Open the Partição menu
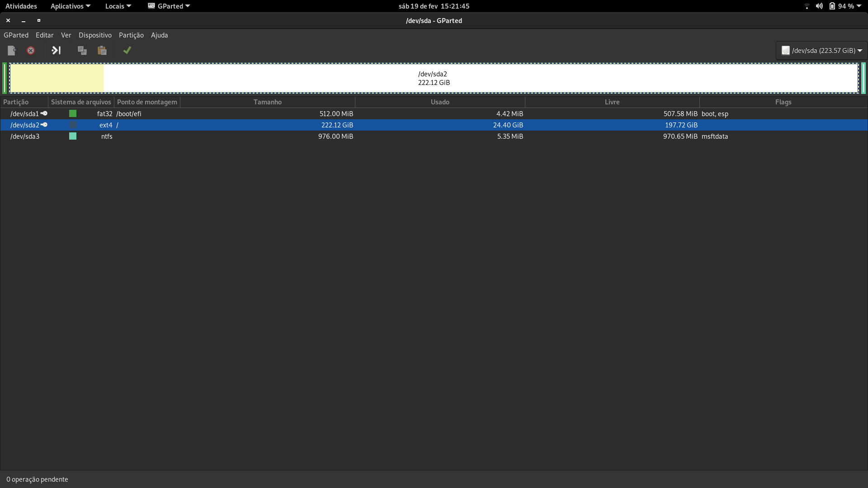Screen dimensions: 868x488 click(131, 35)
